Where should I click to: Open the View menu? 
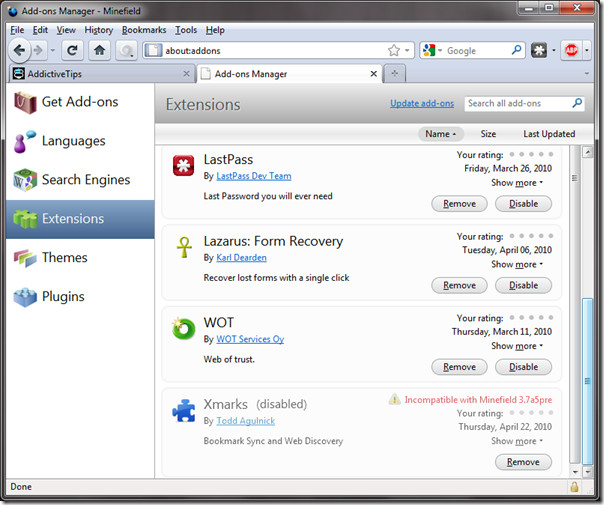[66, 30]
